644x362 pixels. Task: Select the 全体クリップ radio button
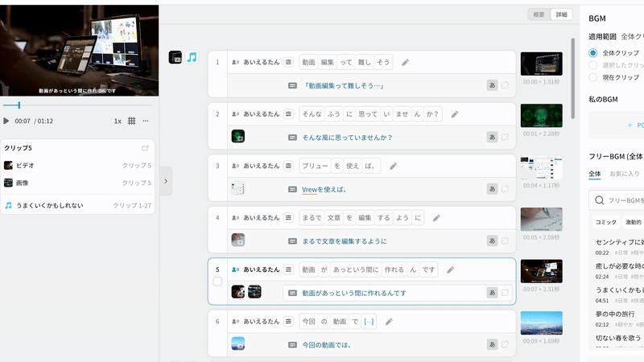point(593,52)
